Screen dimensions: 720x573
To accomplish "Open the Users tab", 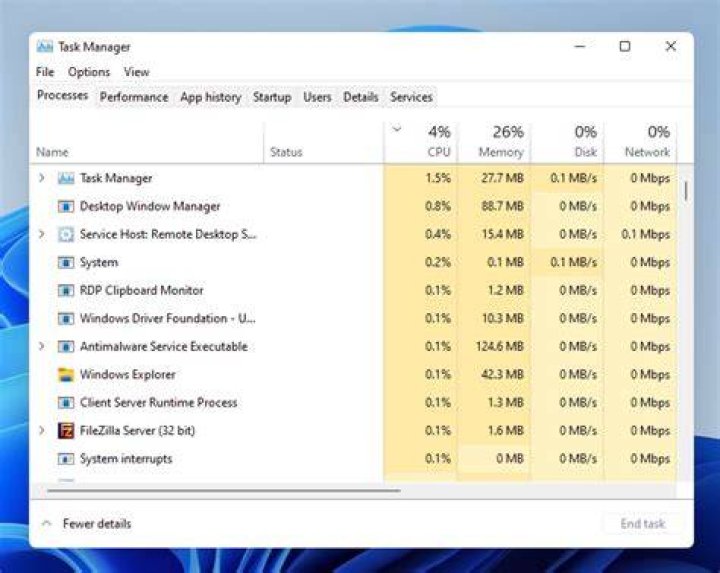I will pyautogui.click(x=317, y=97).
